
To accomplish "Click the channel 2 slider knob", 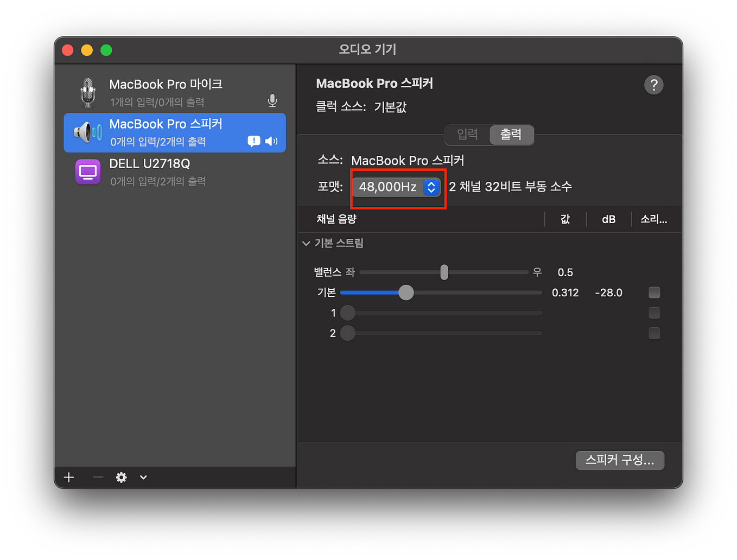I will coord(348,333).
